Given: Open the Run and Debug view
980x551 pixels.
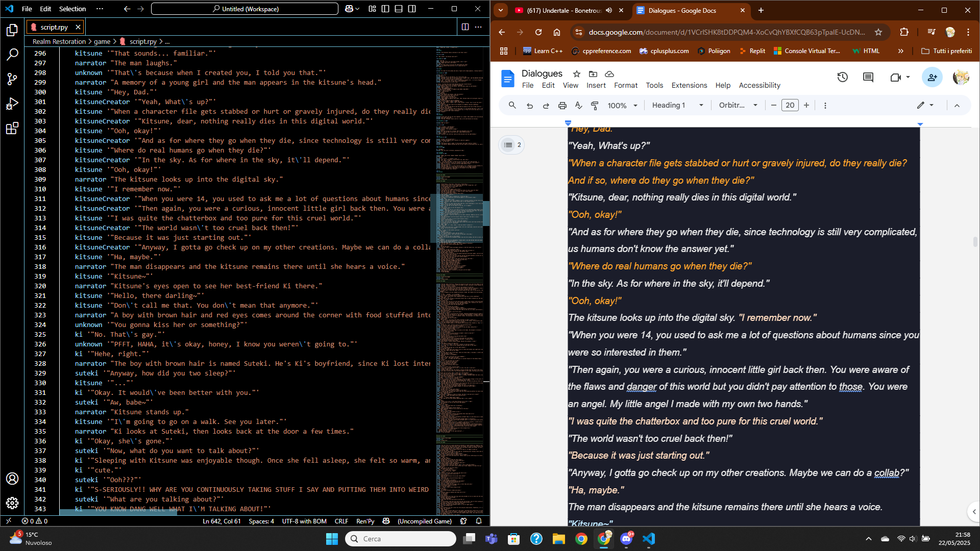Looking at the screenshot, I should pos(12,104).
